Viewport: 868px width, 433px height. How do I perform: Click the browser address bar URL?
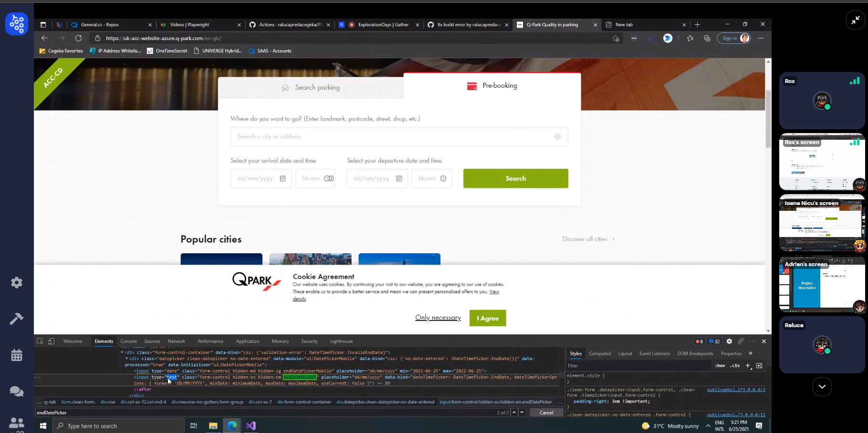click(164, 38)
